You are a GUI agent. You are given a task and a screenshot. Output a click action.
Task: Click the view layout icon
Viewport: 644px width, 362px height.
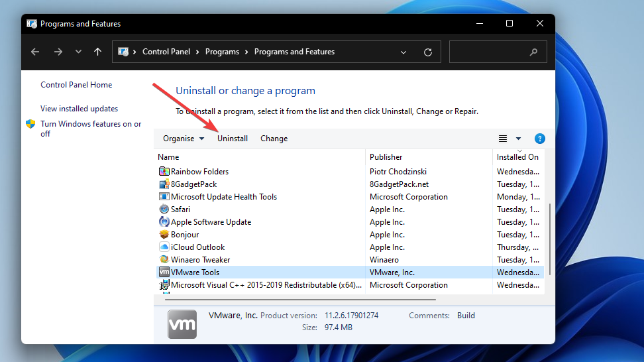click(x=503, y=139)
